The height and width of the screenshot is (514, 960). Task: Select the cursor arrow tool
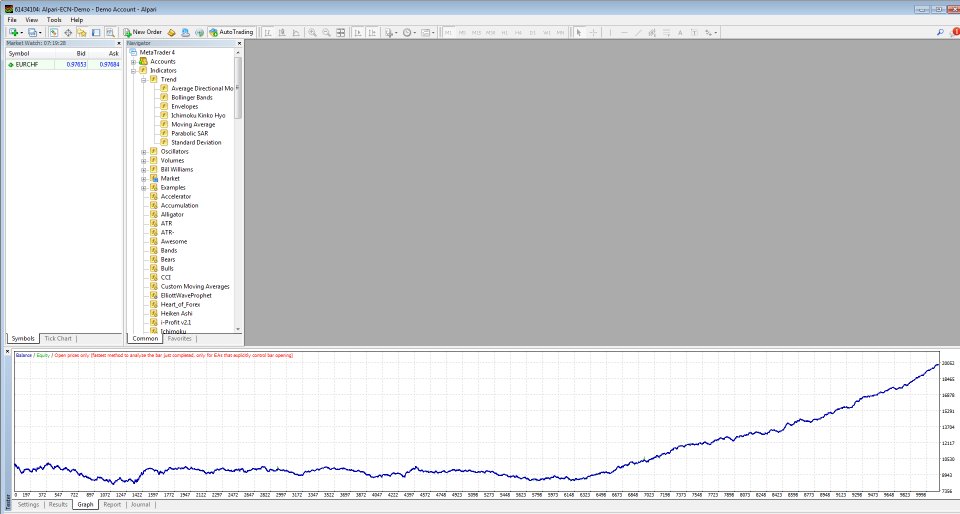(579, 32)
